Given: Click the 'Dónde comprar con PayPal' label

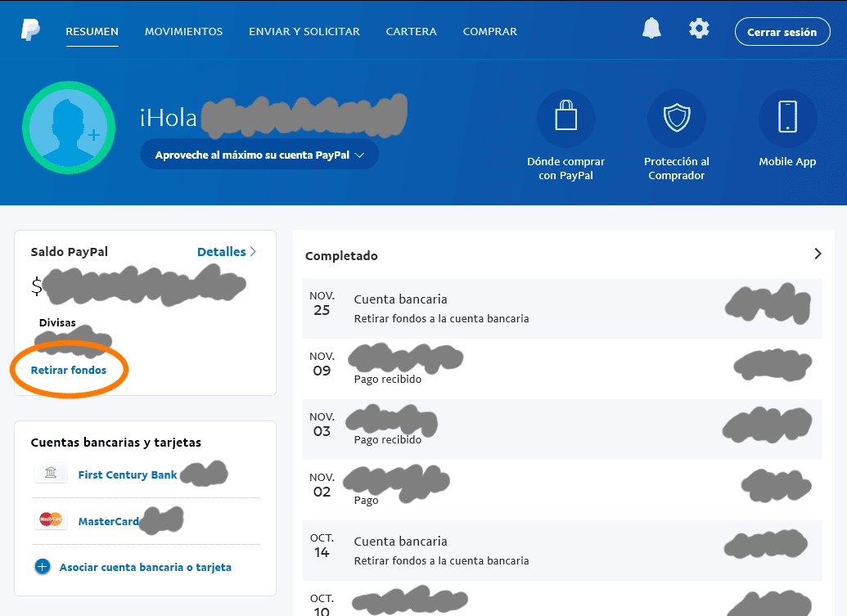Looking at the screenshot, I should tap(565, 169).
